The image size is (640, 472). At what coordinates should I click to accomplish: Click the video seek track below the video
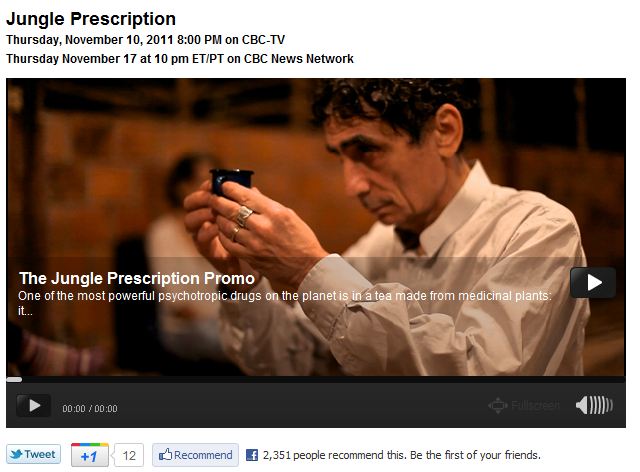[316, 379]
